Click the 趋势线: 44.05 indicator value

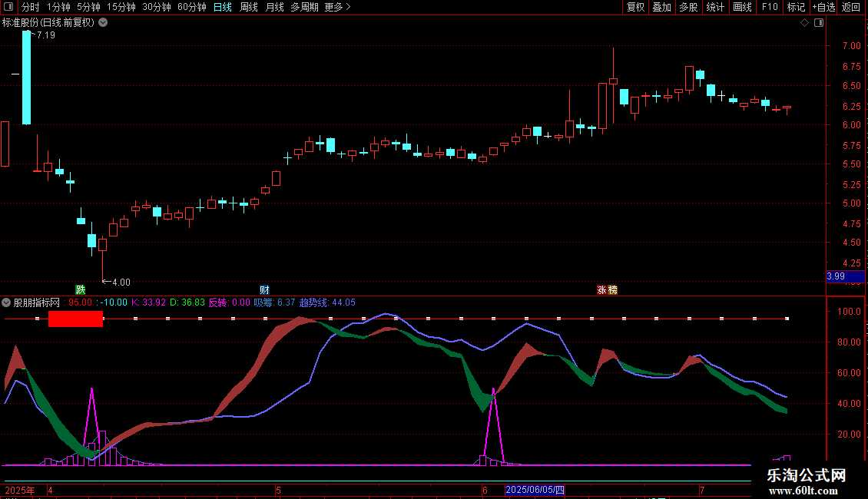click(x=327, y=302)
